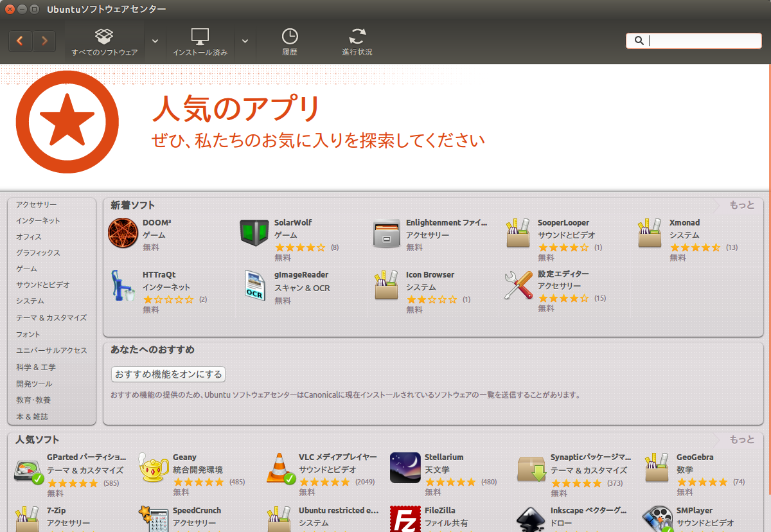Open Ubuntu restricted extras icon
The height and width of the screenshot is (532, 771).
278,519
